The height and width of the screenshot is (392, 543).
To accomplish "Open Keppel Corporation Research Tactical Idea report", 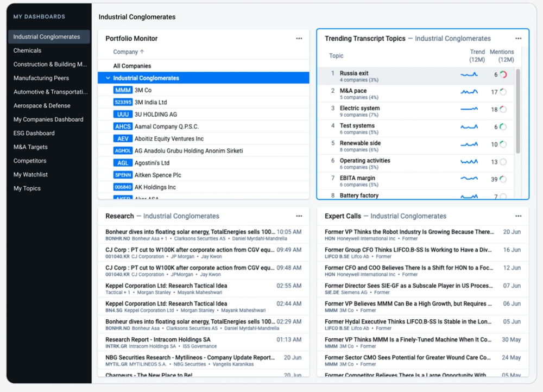I will pos(166,286).
